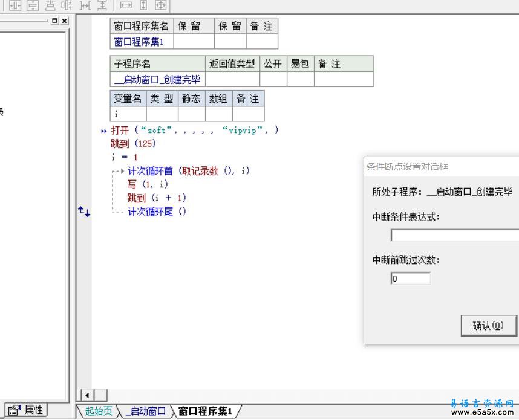Click the 窗口程序集1 name cell
The image size is (519, 420).
(x=142, y=42)
